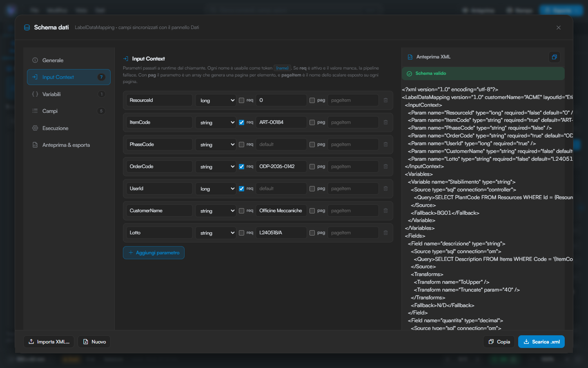The height and width of the screenshot is (368, 588).
Task: Click the ART-00184 default value field
Action: (281, 122)
